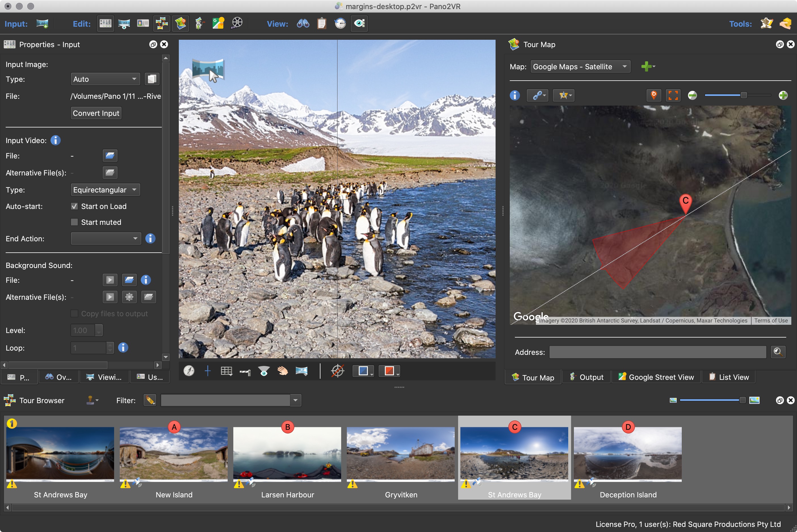The image size is (797, 532).
Task: Open Input Video file browse folder icon
Action: [110, 156]
